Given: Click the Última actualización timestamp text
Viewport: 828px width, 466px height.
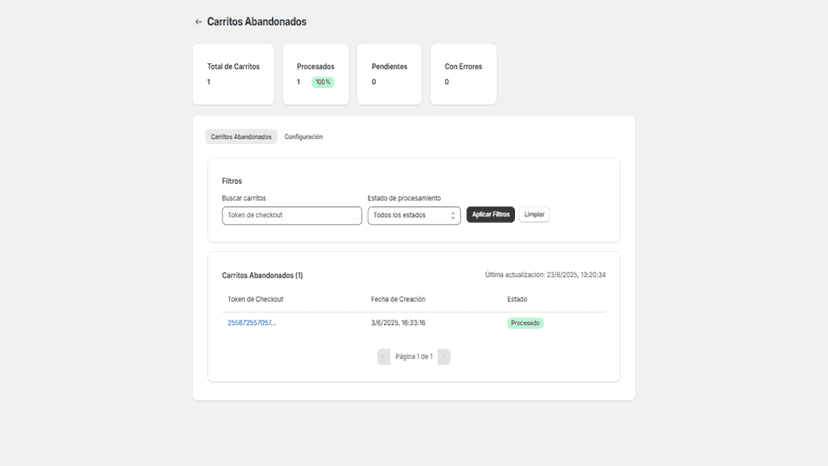Looking at the screenshot, I should 545,275.
